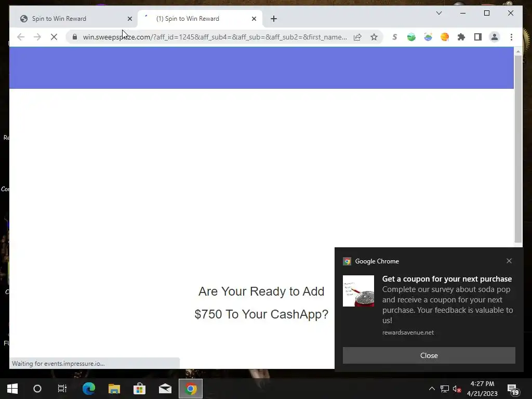Open the orange ball extension icon

click(x=445, y=37)
